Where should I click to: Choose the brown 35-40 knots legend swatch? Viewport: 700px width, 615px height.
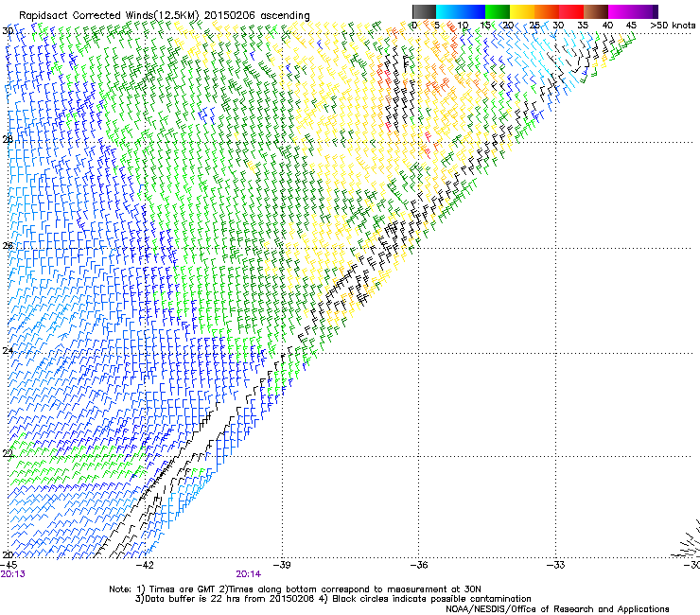coord(596,11)
